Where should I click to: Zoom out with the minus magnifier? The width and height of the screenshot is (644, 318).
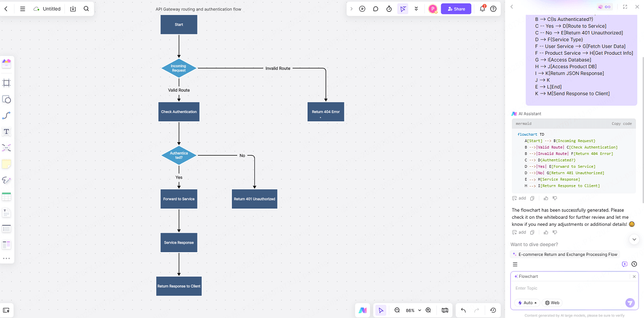click(397, 310)
